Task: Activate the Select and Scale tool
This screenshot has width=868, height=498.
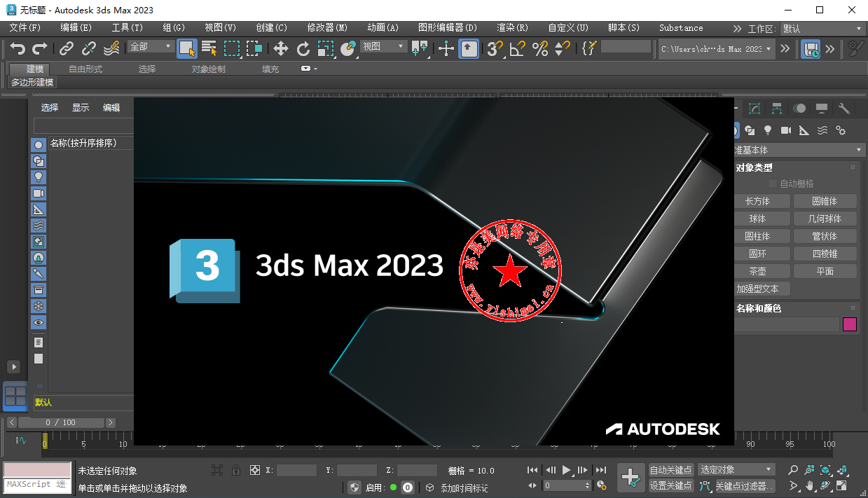Action: pyautogui.click(x=326, y=48)
